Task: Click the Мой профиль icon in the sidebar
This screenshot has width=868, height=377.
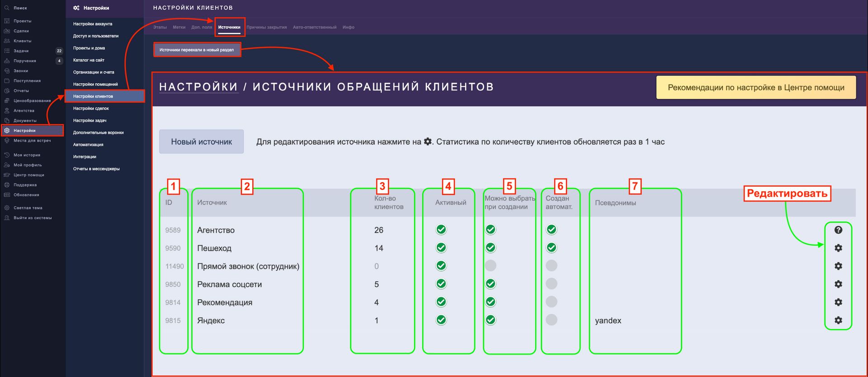Action: [x=7, y=165]
